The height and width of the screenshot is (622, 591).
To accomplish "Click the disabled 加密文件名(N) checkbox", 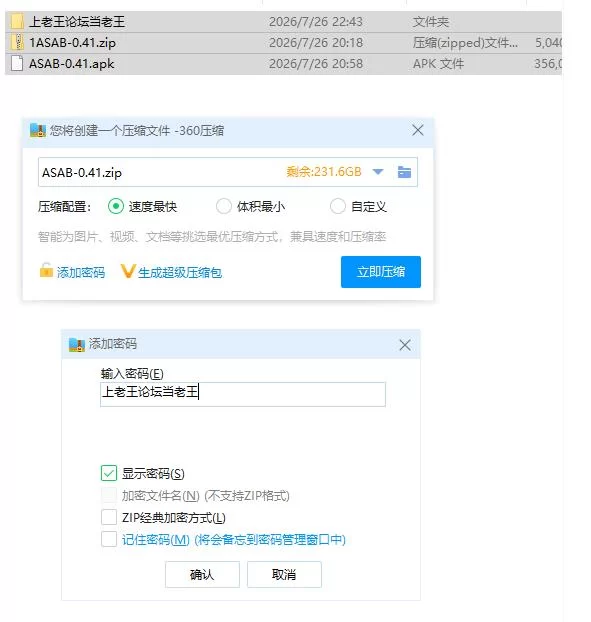I will pos(109,495).
